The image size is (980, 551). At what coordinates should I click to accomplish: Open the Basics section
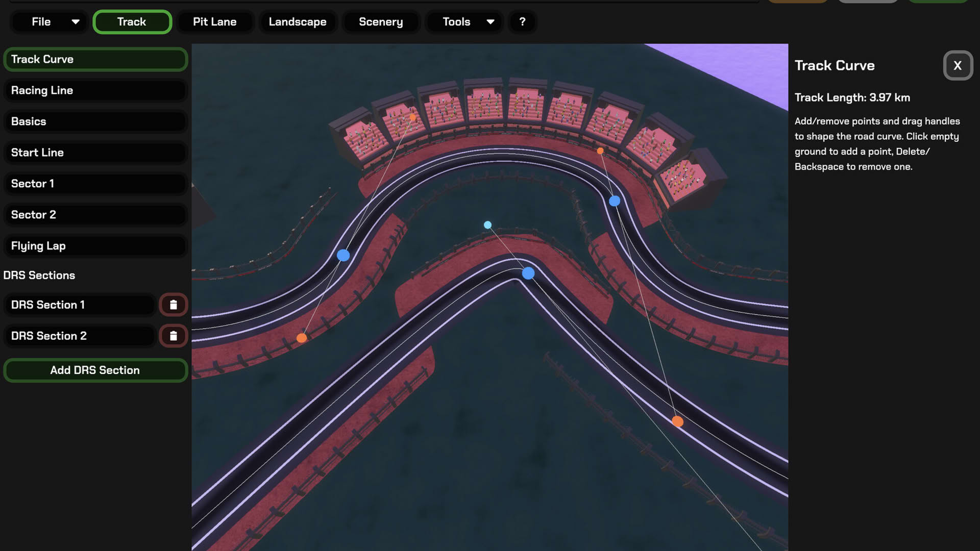click(x=95, y=121)
